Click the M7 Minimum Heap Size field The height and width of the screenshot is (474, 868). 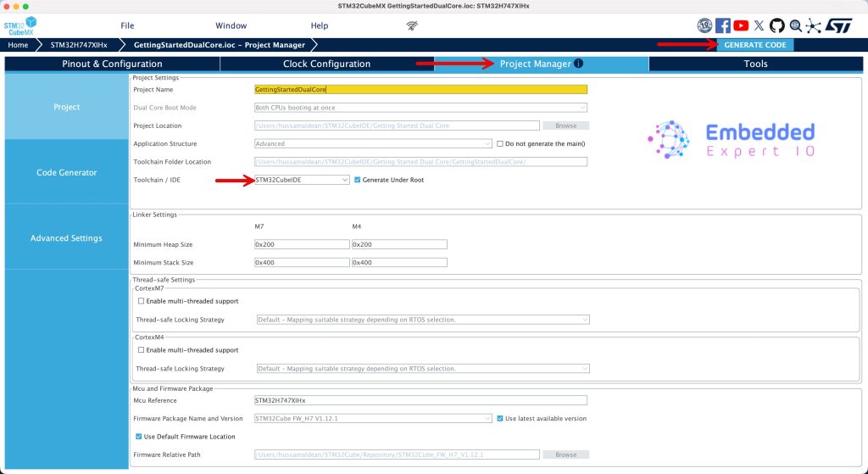point(302,244)
